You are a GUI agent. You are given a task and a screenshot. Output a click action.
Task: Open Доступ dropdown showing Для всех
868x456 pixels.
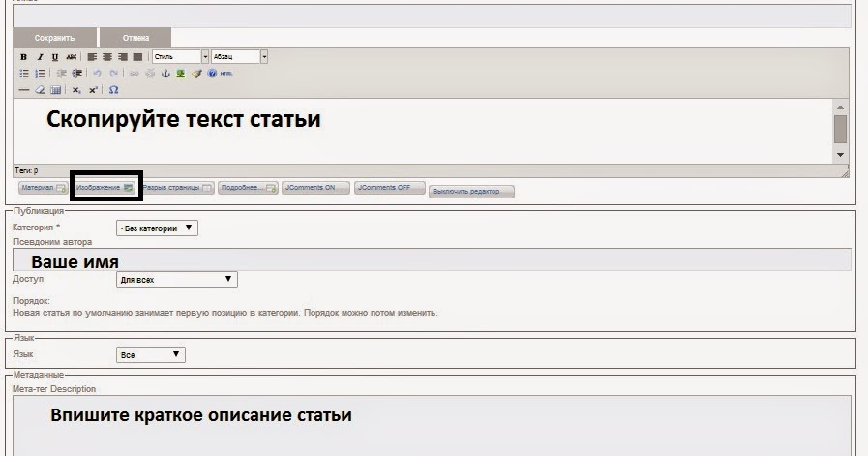click(176, 279)
